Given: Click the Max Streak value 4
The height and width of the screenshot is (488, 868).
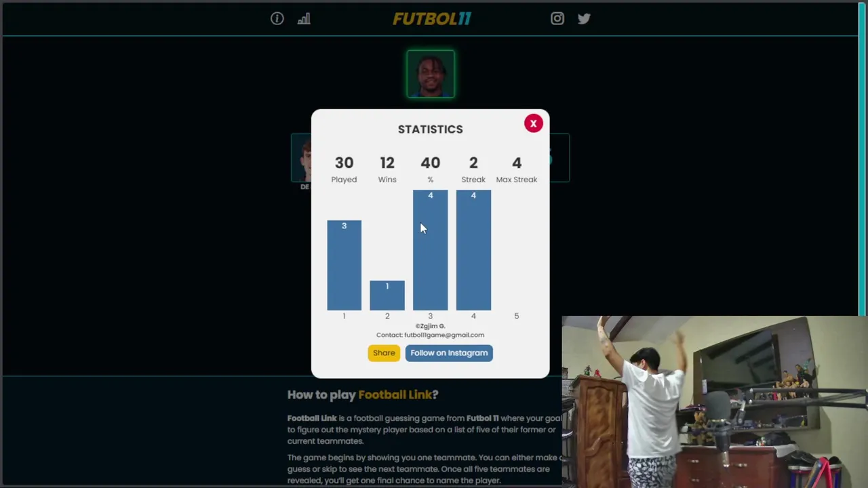Looking at the screenshot, I should (517, 163).
